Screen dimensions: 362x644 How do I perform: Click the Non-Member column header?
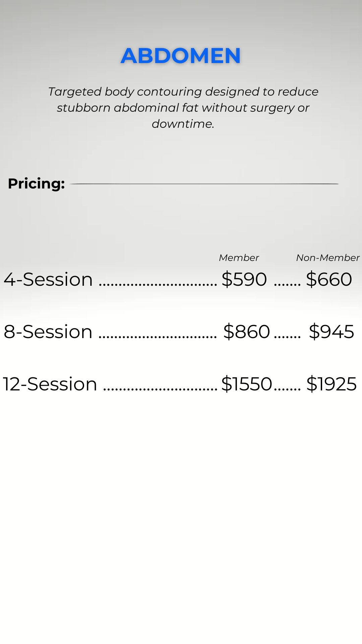(327, 258)
